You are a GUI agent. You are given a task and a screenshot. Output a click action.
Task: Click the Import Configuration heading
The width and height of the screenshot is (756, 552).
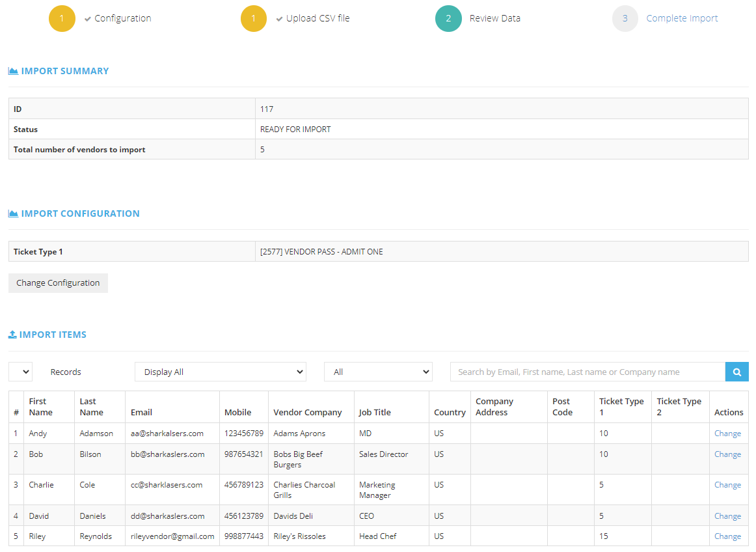tap(80, 214)
